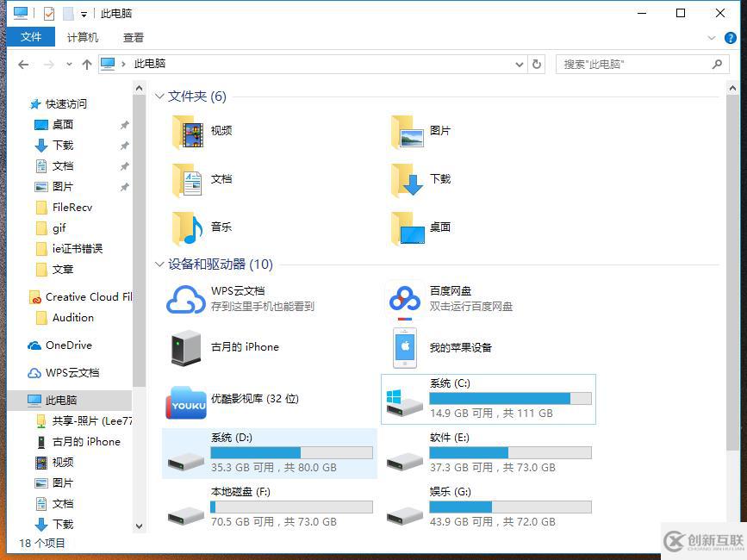This screenshot has width=747, height=560.
Task: Select 优酷影视库 (32 位) icon
Action: click(186, 402)
